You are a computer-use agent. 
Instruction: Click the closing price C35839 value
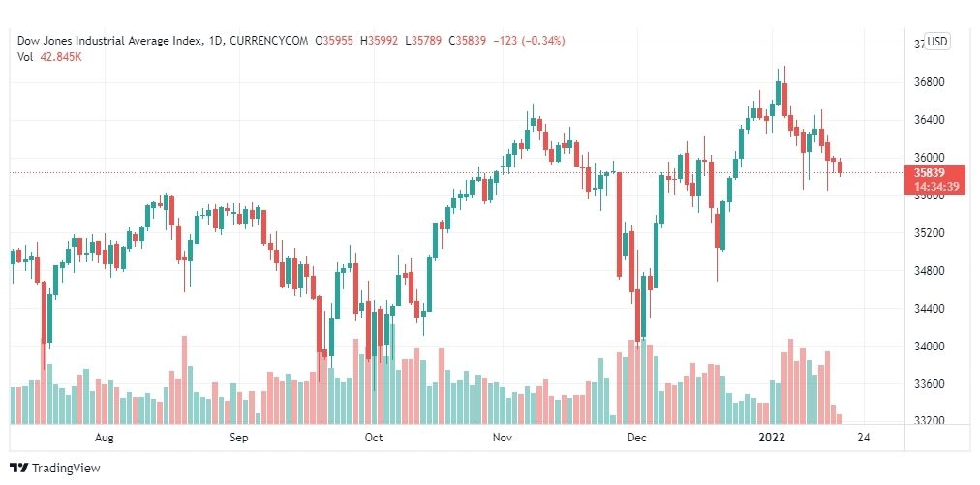tap(471, 41)
